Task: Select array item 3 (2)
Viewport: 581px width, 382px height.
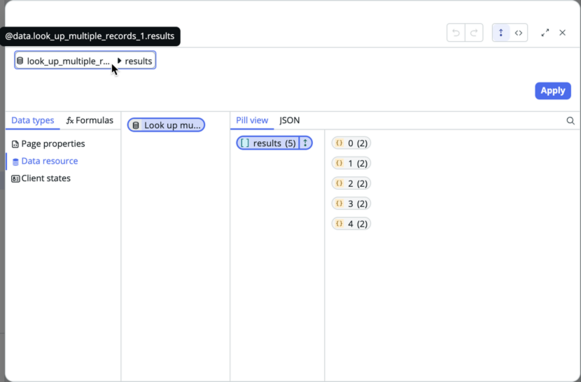Action: click(x=351, y=203)
